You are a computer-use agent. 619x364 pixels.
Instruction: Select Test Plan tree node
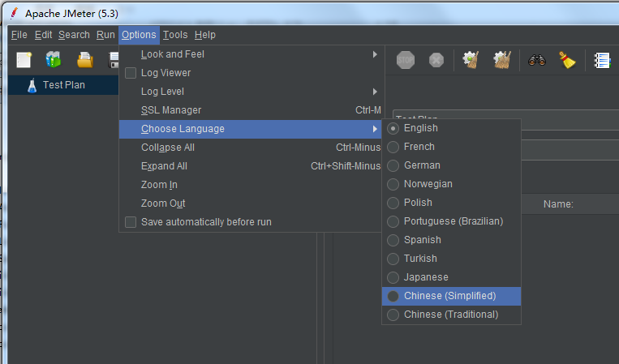point(63,85)
